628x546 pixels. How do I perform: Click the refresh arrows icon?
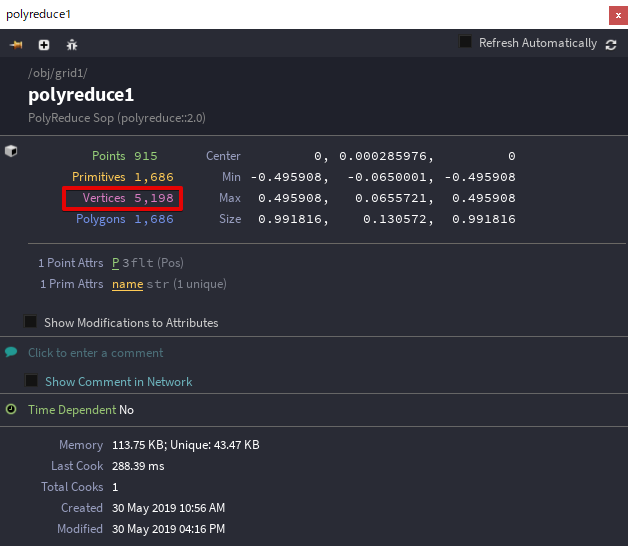tap(611, 44)
